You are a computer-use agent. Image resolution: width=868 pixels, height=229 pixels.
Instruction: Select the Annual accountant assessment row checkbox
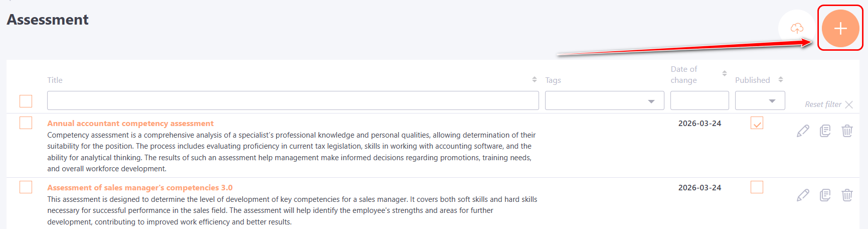[26, 123]
